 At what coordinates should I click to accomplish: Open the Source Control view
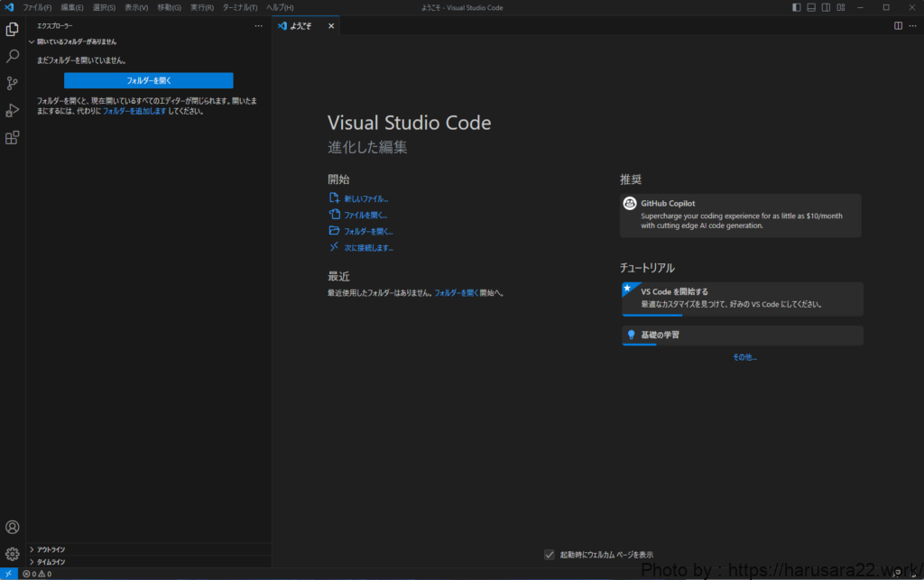tap(13, 83)
